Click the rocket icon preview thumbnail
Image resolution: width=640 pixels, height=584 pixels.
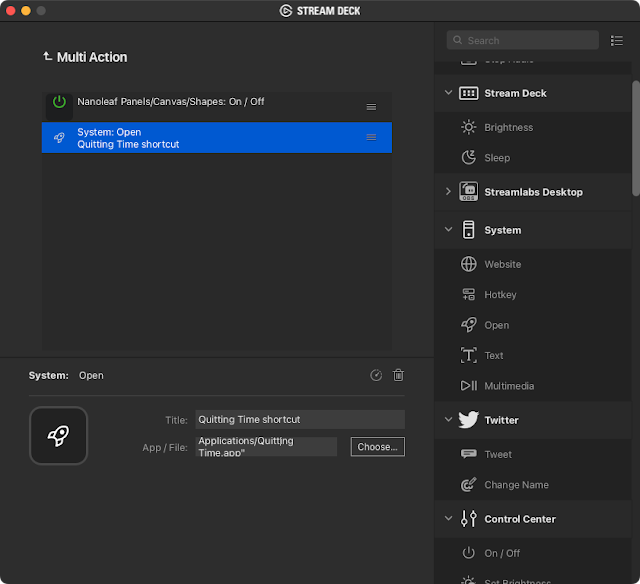(59, 435)
